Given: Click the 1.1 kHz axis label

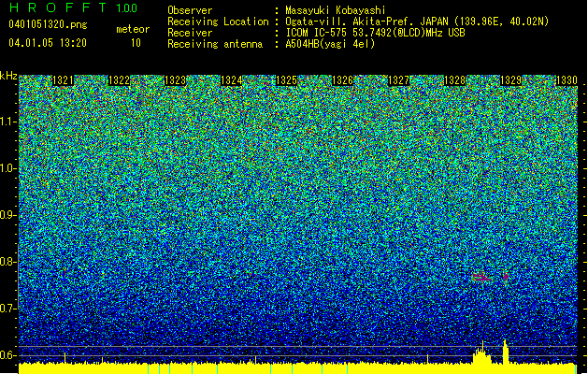Looking at the screenshot, I should pos(7,122).
